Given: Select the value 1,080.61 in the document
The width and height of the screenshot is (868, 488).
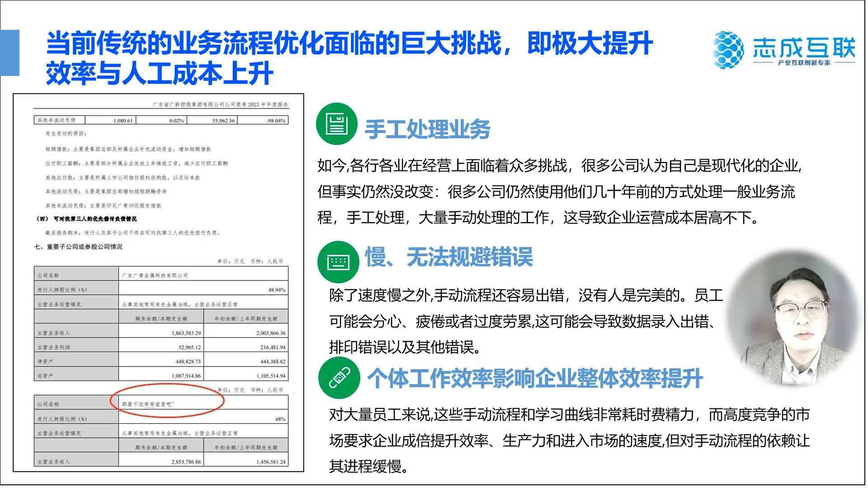Looking at the screenshot, I should pos(123,121).
